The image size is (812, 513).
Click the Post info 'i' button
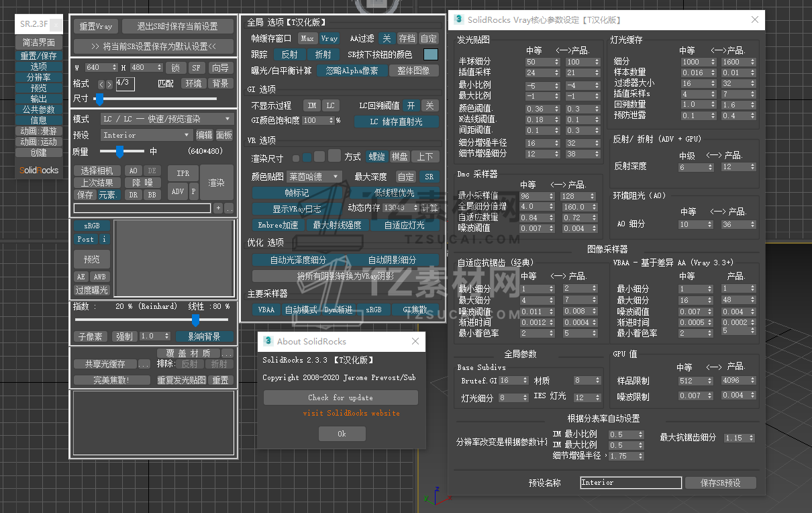click(x=105, y=239)
